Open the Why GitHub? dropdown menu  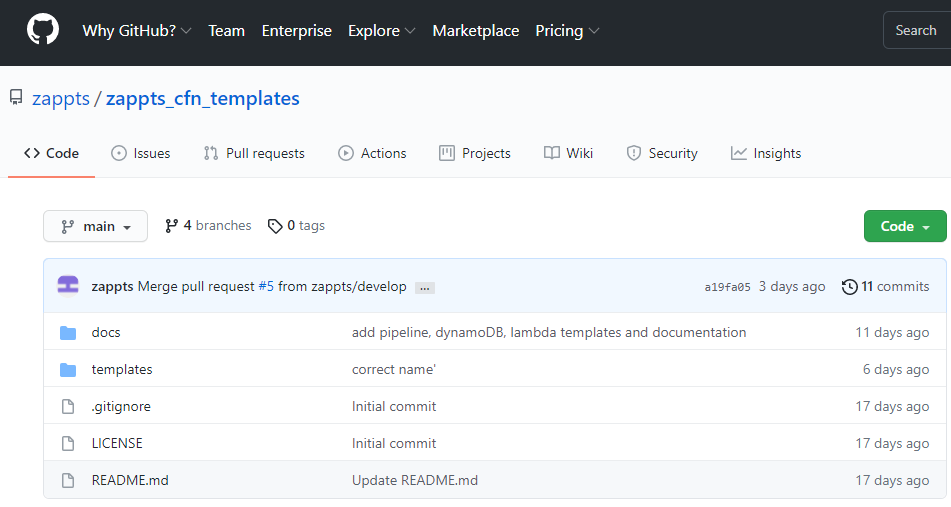(136, 30)
